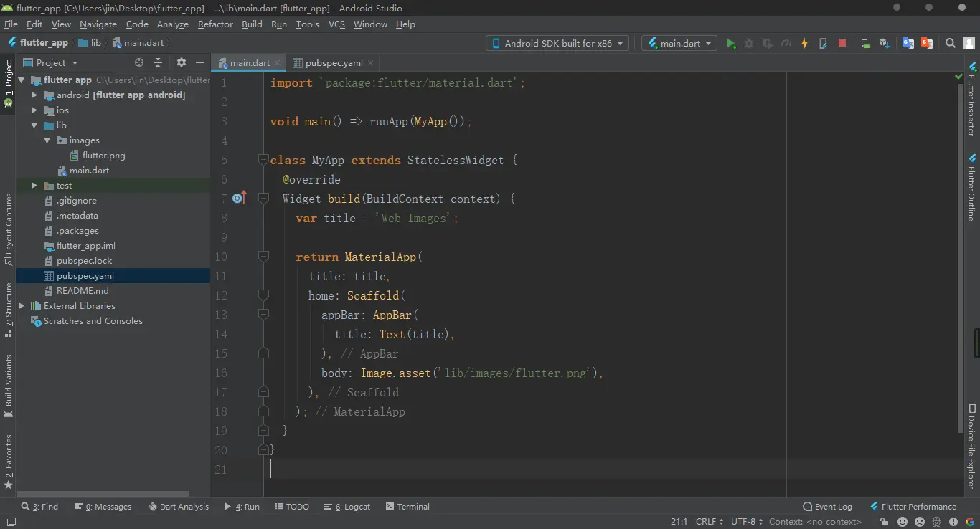Open the Dart Analysis tool window
This screenshot has height=529, width=980.
[x=179, y=507]
